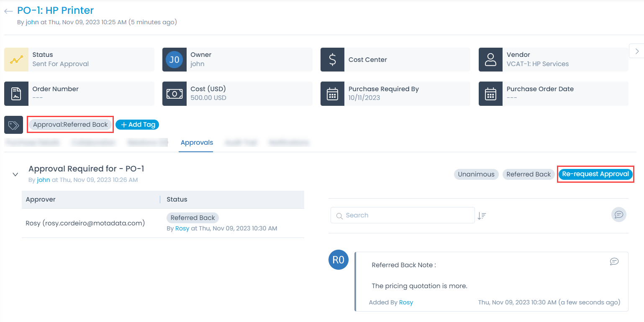Open the conversation icon above the notes
The width and height of the screenshot is (644, 322).
(619, 215)
